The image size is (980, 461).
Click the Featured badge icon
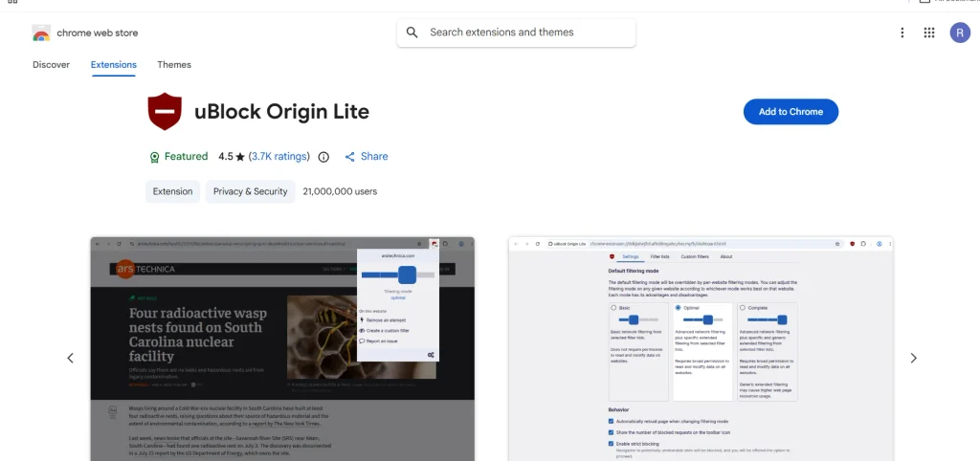154,158
